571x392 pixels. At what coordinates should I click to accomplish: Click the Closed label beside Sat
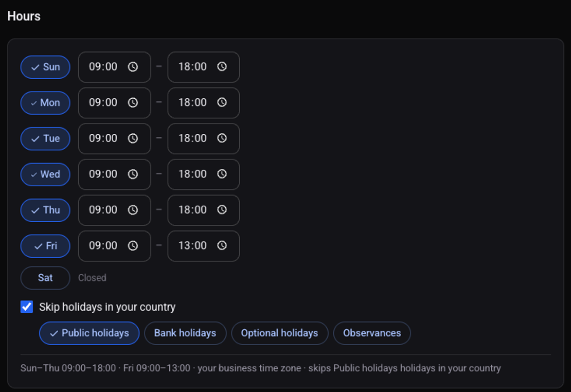[x=92, y=278]
